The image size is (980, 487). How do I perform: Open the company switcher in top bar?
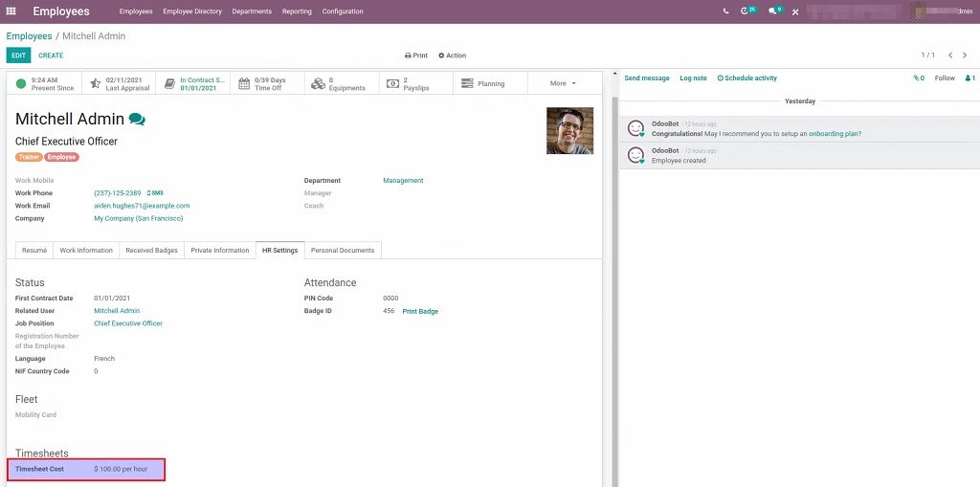point(853,11)
